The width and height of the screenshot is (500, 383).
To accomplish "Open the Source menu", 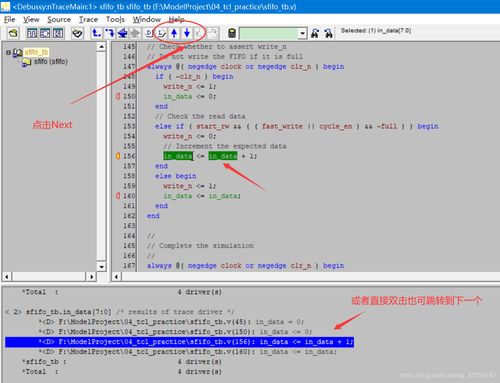I will [59, 20].
